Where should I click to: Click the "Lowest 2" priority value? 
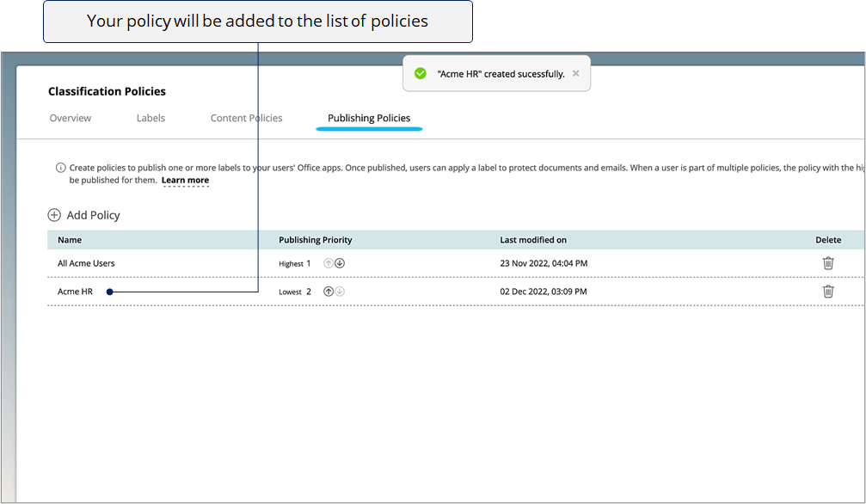point(295,292)
